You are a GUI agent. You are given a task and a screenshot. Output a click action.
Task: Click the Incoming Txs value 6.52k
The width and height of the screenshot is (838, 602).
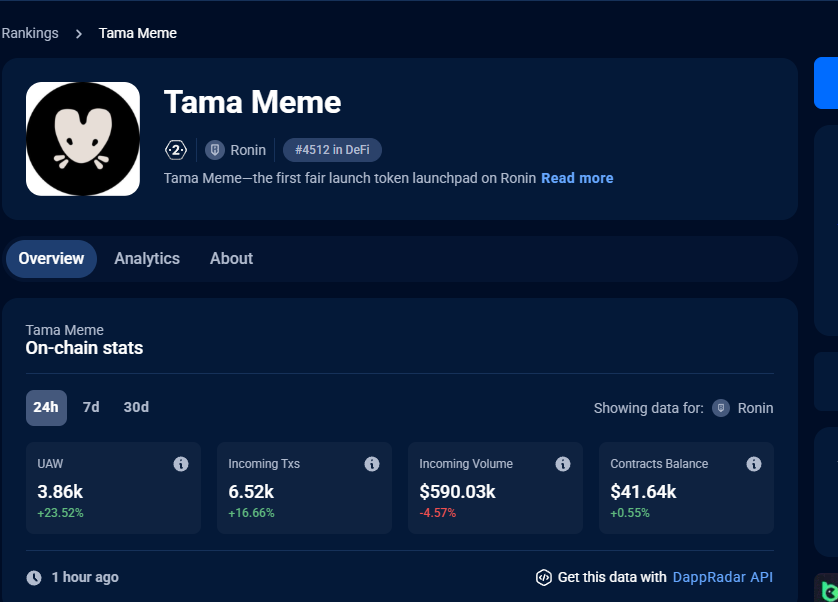point(251,492)
